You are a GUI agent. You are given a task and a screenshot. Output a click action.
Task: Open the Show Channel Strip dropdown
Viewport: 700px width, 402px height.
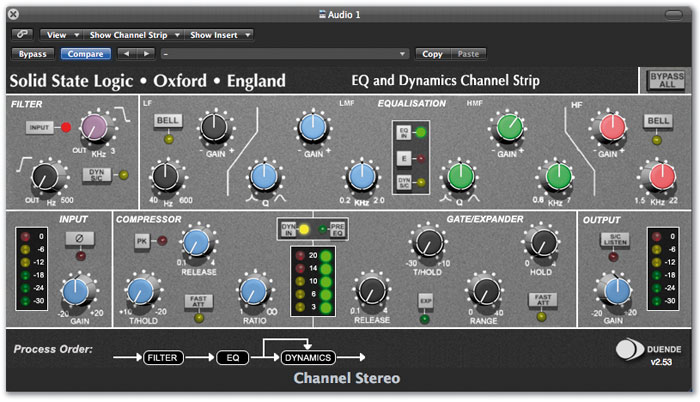[x=133, y=35]
